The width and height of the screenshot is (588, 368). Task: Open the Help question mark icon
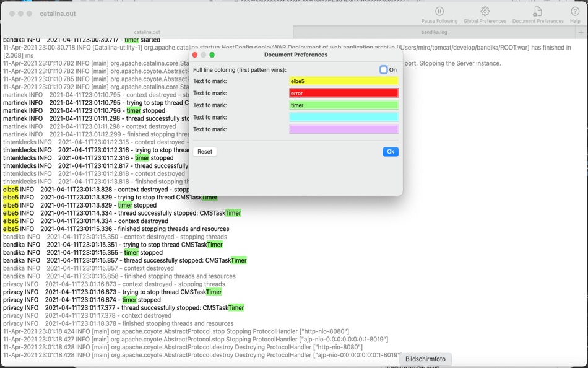pos(575,11)
